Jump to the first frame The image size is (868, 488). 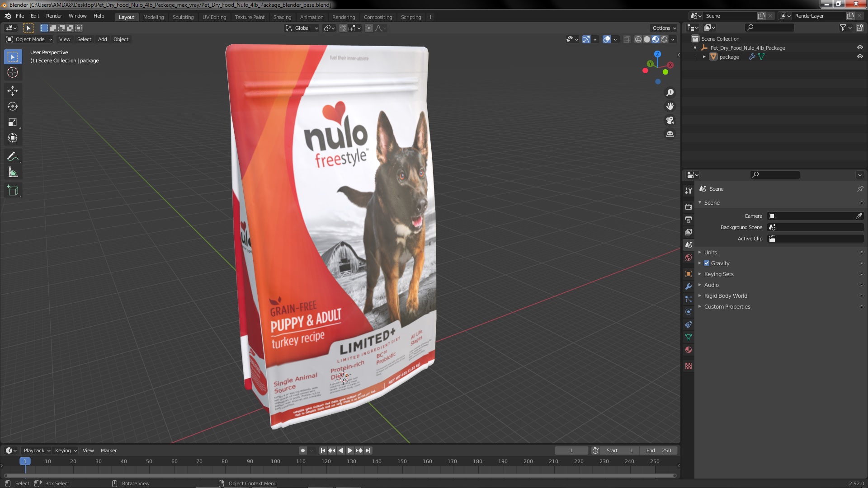coord(323,450)
